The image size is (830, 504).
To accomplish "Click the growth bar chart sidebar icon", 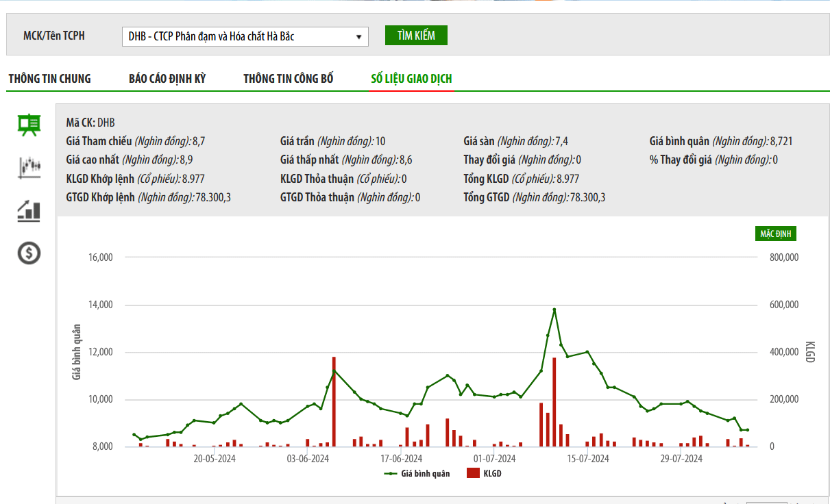I will (x=29, y=210).
